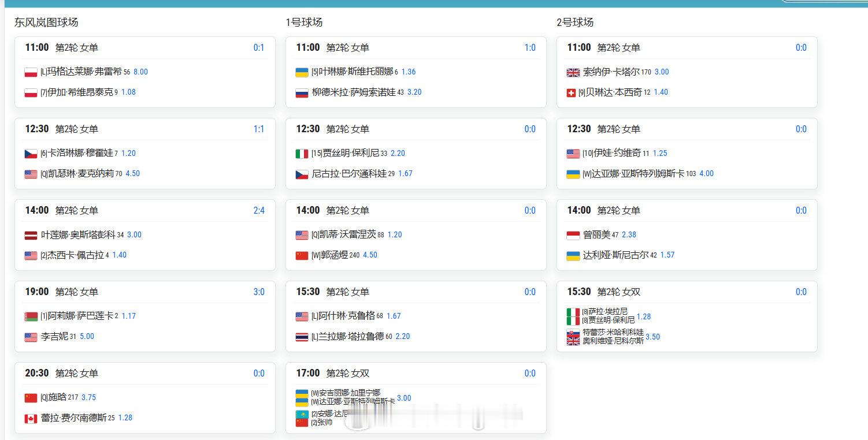Viewport: 868px width, 440px height.
Task: Open doubles player 特蕾莎·米哈利科娃
Action: click(x=613, y=333)
